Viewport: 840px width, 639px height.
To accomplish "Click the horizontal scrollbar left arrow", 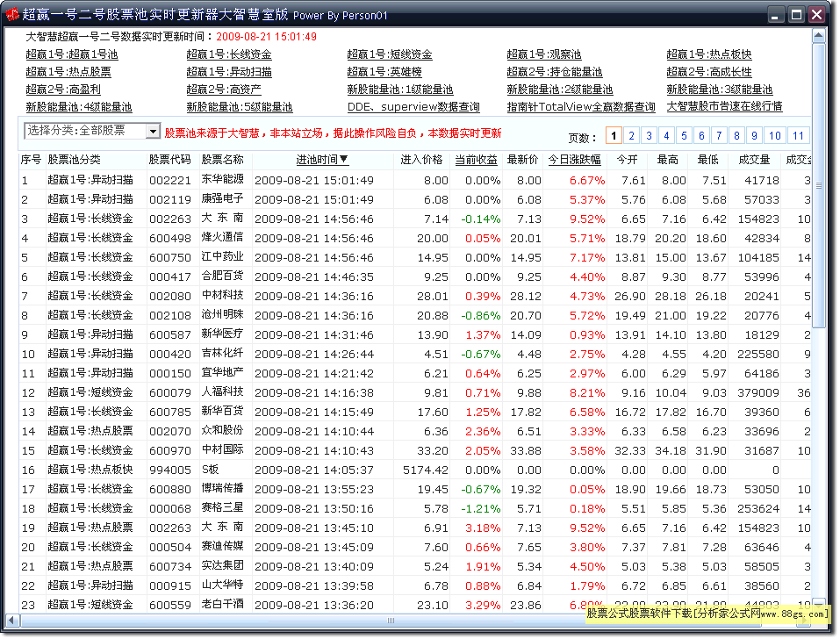I will tap(11, 621).
